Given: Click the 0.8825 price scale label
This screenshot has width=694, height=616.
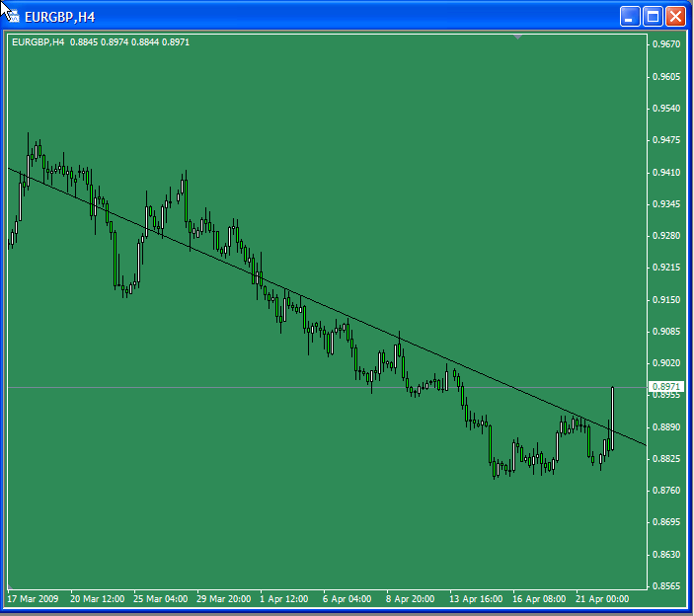Looking at the screenshot, I should tap(666, 458).
